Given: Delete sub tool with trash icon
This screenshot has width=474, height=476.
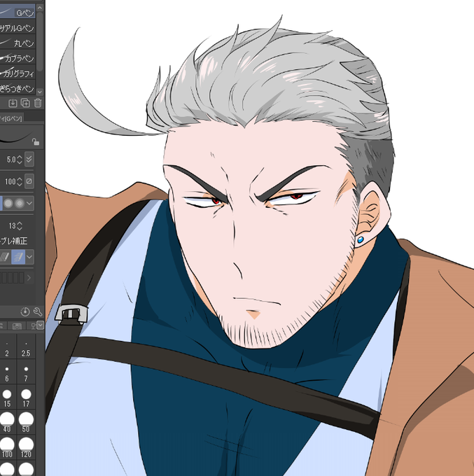Looking at the screenshot, I should [x=38, y=103].
